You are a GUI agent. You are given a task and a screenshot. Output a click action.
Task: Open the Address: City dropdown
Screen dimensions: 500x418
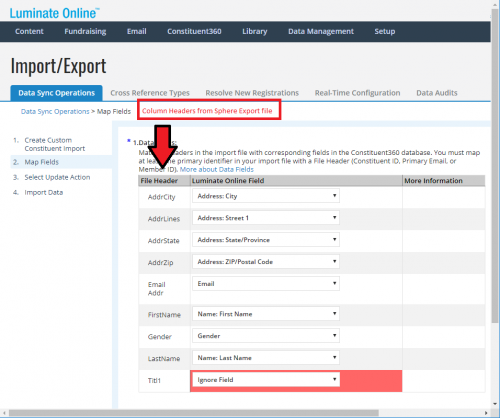(x=266, y=196)
